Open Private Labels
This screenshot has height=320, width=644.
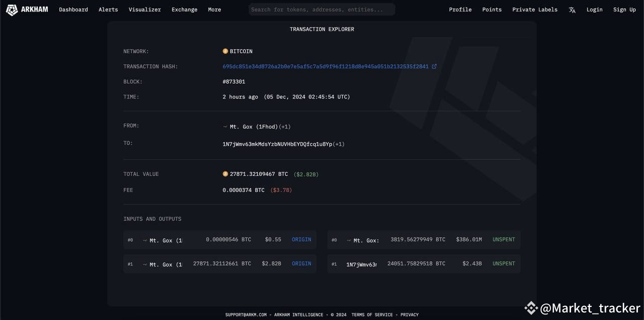[x=535, y=10]
